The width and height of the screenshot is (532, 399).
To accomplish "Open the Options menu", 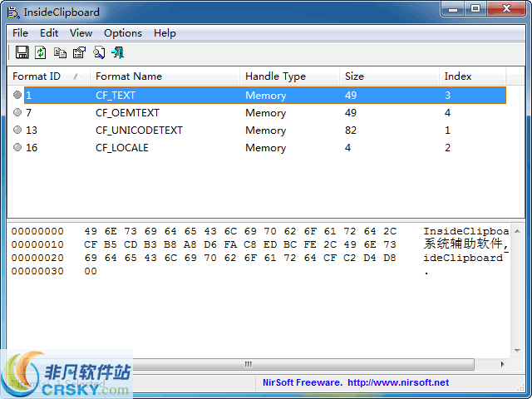I will 123,33.
